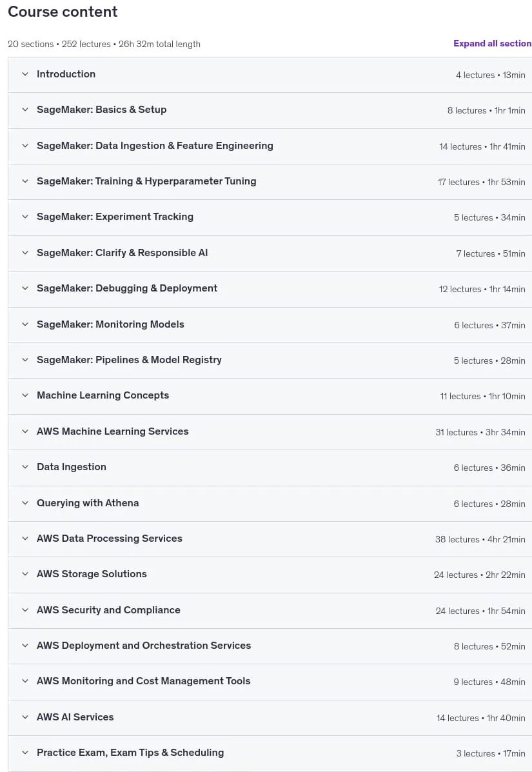Expand the AWS Storage Solutions row
Viewport: 532px width, 772px height.
270,575
